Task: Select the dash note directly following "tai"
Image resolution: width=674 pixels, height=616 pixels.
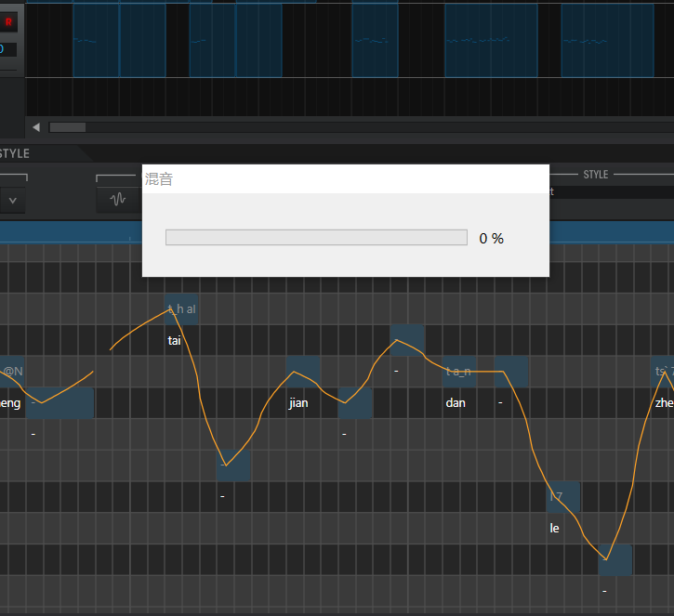Action: point(233,465)
